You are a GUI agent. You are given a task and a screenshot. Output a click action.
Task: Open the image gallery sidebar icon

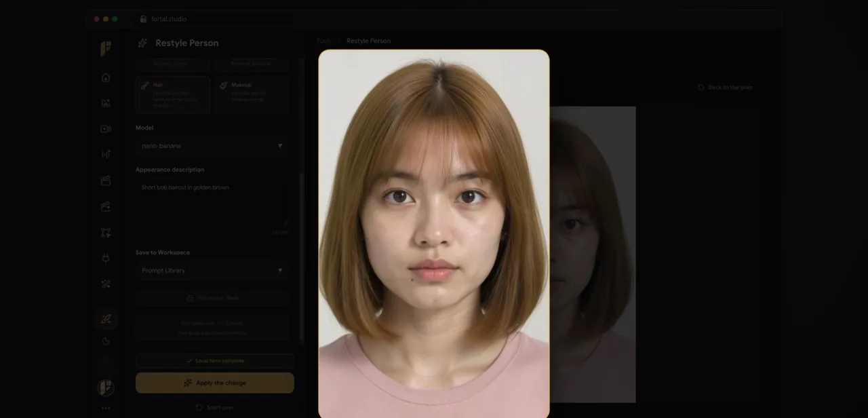(x=106, y=103)
